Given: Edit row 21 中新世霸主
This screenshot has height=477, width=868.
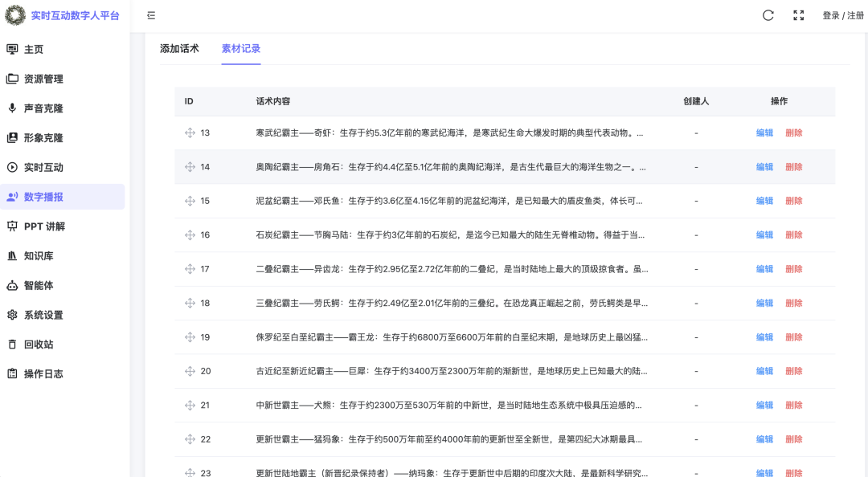Looking at the screenshot, I should 764,405.
